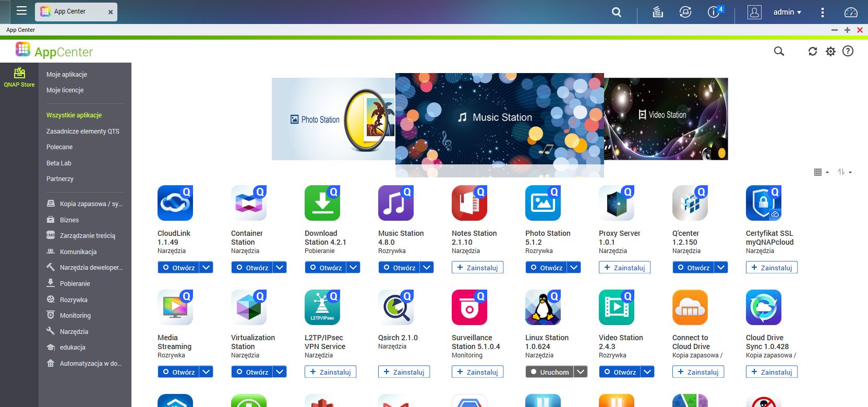This screenshot has width=868, height=407.
Task: Select Wszystkie aplikacje category
Action: pos(74,115)
